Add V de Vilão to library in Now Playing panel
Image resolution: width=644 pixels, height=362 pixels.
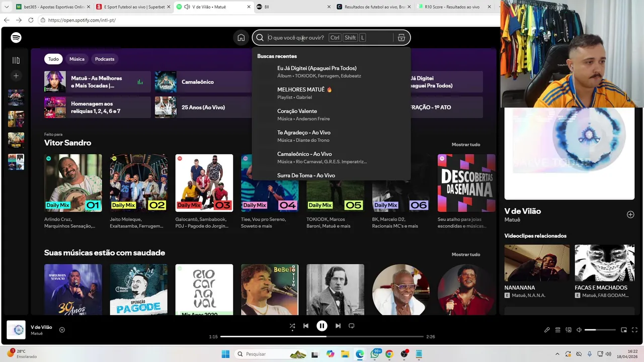630,215
